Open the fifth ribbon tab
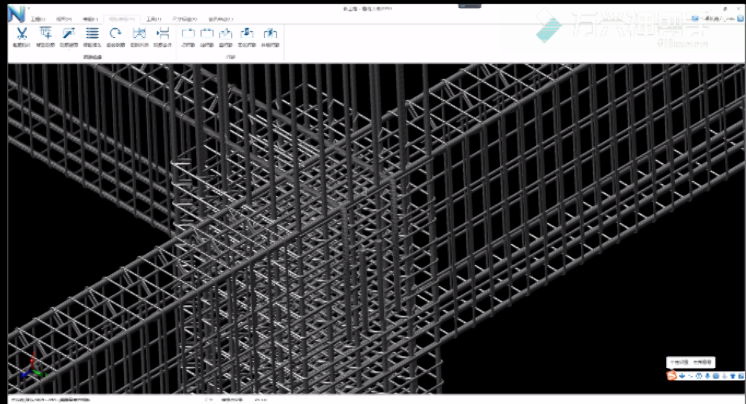 154,19
